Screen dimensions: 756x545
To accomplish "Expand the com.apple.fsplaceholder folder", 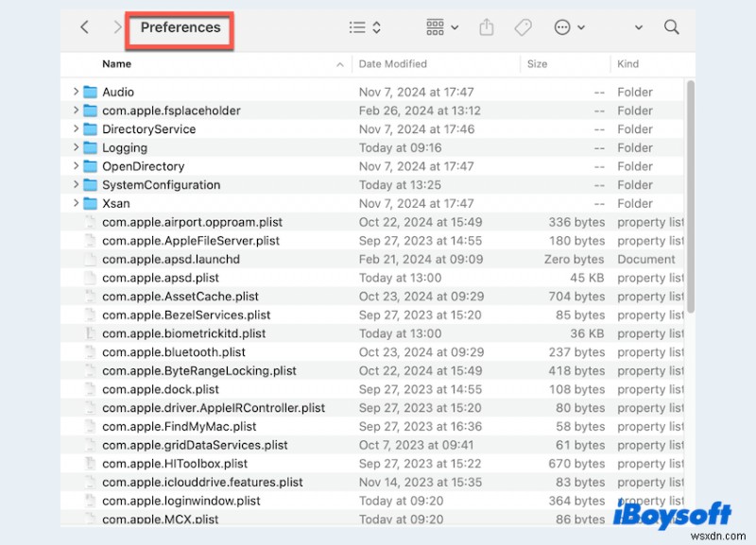I will coord(76,111).
